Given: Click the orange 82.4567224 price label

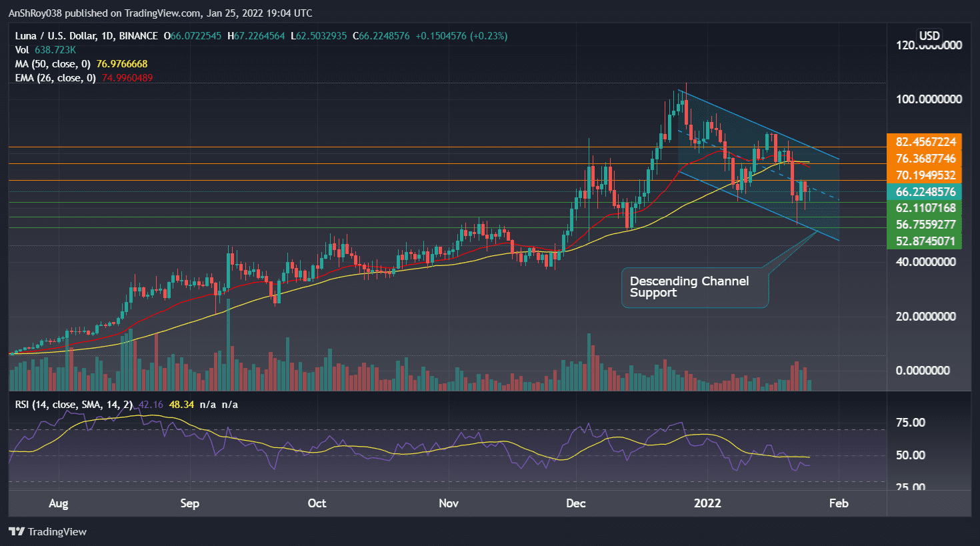Looking at the screenshot, I should tap(925, 142).
